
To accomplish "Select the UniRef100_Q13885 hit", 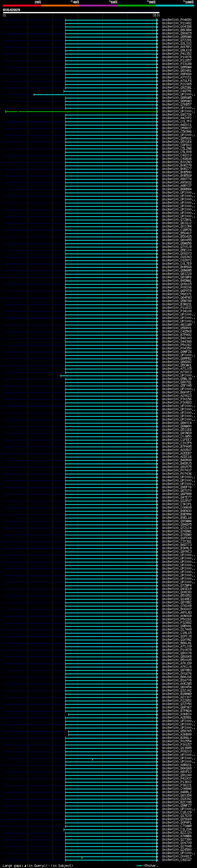I will click(176, 748).
